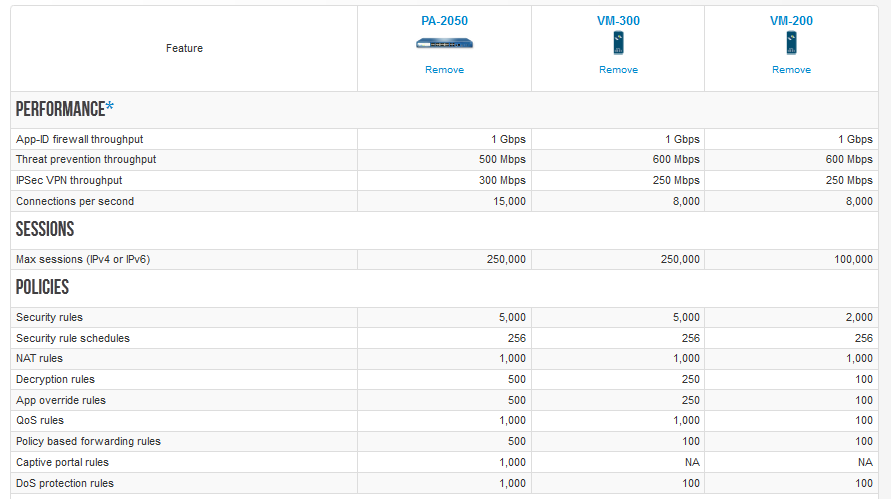Select the Threat prevention throughput row label

click(x=86, y=160)
